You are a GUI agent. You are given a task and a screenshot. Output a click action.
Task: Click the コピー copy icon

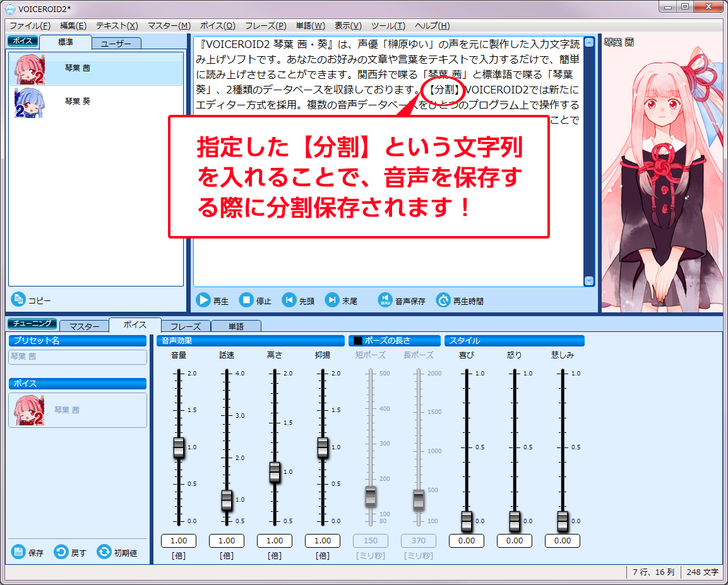(18, 300)
